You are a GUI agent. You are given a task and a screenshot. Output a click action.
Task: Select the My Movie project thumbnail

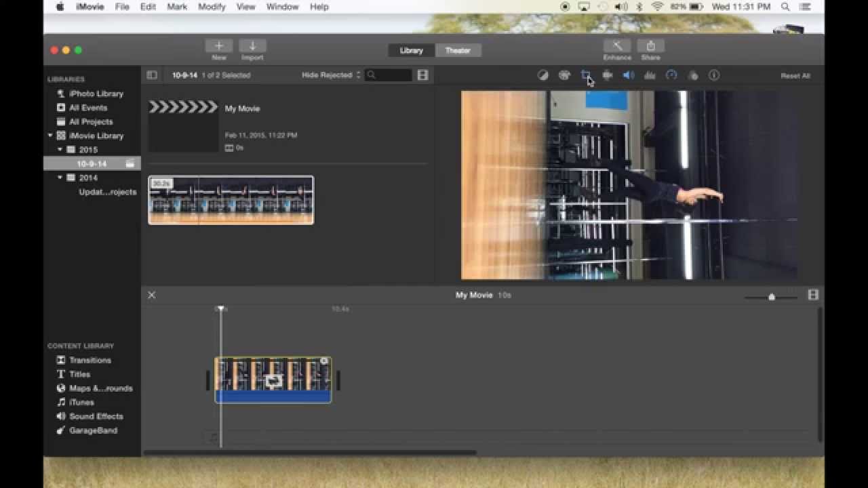click(x=183, y=125)
